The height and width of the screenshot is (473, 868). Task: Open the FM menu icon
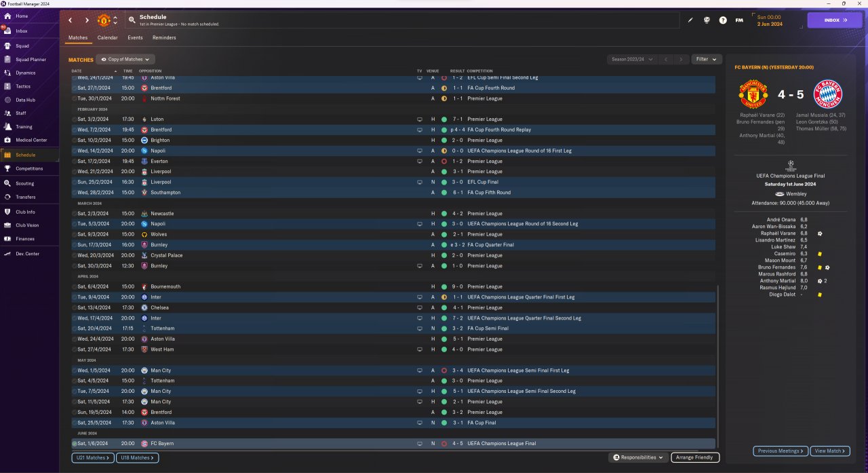(739, 20)
